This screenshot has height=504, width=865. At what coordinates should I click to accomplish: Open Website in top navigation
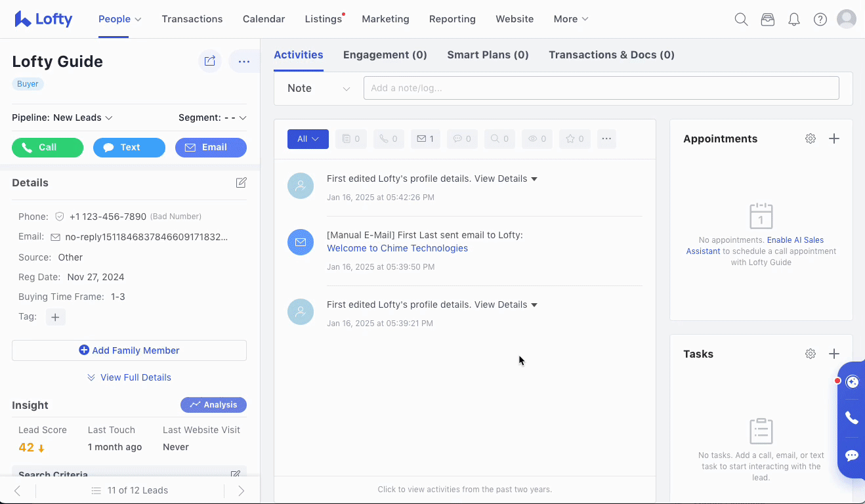click(x=515, y=19)
